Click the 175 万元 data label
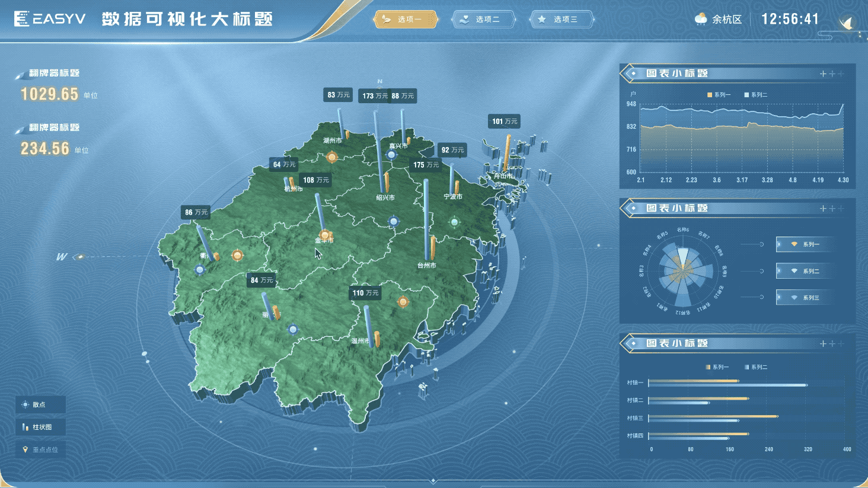 point(426,165)
